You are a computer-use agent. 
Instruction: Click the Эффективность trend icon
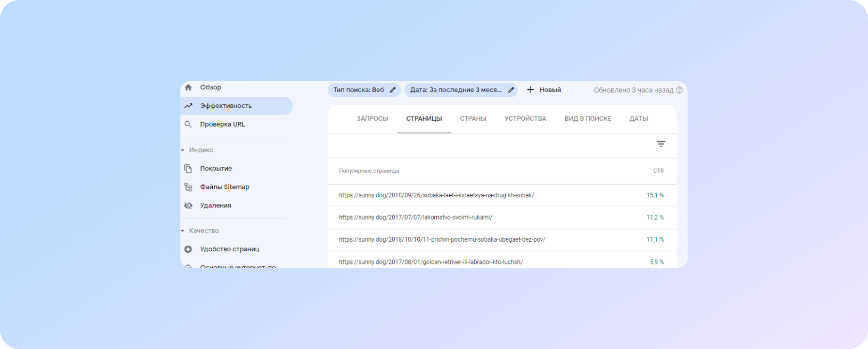click(188, 106)
